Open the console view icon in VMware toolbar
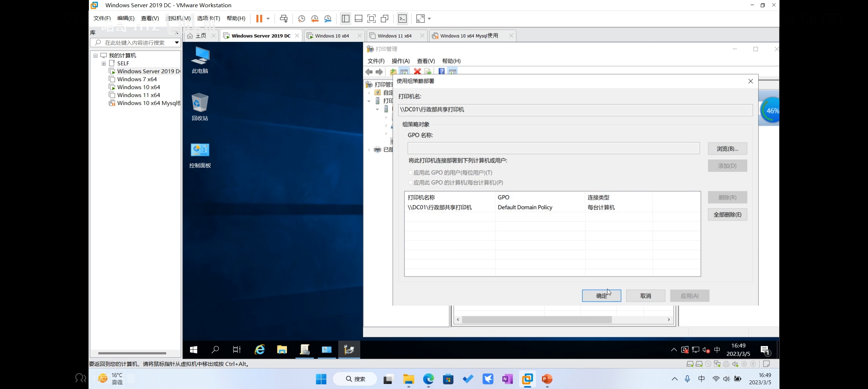Viewport: 868px width, 389px height. point(402,18)
